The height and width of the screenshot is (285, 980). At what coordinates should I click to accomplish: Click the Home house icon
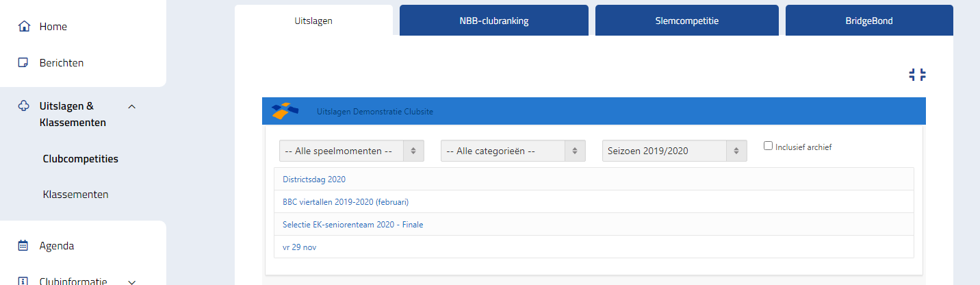click(x=24, y=27)
